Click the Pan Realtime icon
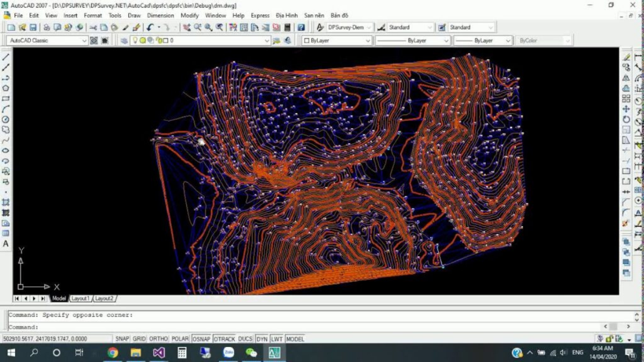644x362 pixels. [x=187, y=27]
